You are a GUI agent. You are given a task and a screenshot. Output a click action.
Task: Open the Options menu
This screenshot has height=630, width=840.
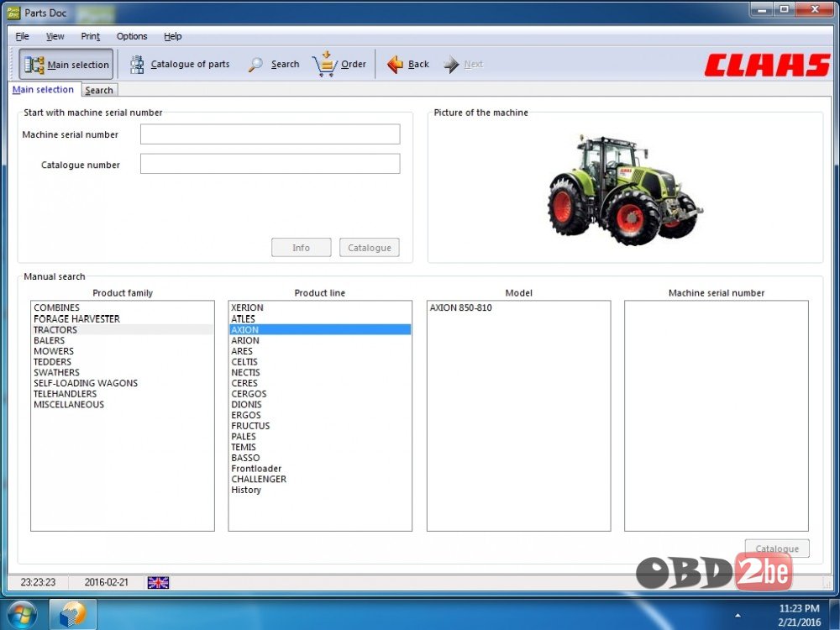click(x=132, y=36)
